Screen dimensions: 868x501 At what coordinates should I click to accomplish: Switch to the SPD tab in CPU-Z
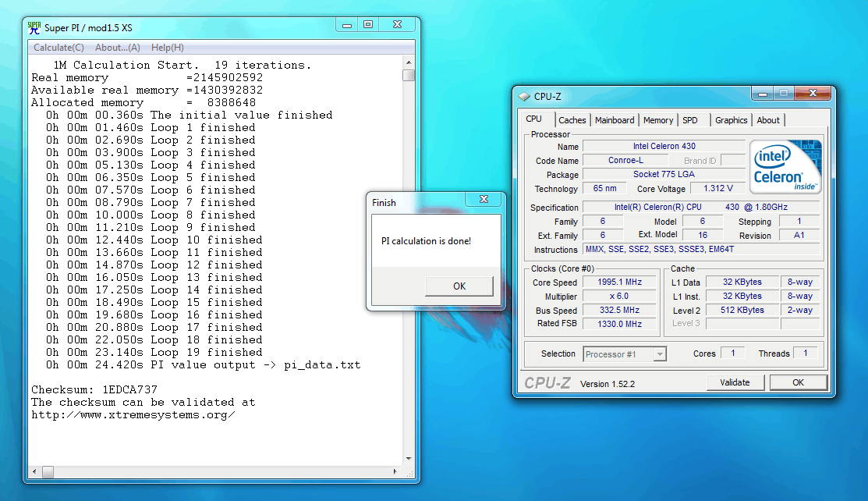[690, 120]
